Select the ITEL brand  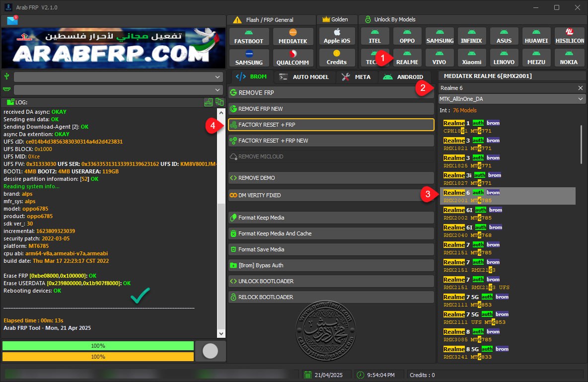[374, 36]
